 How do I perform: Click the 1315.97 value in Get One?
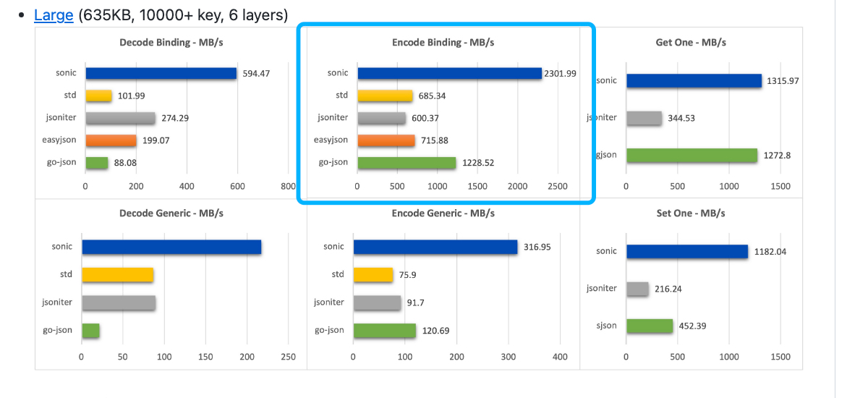tap(784, 81)
